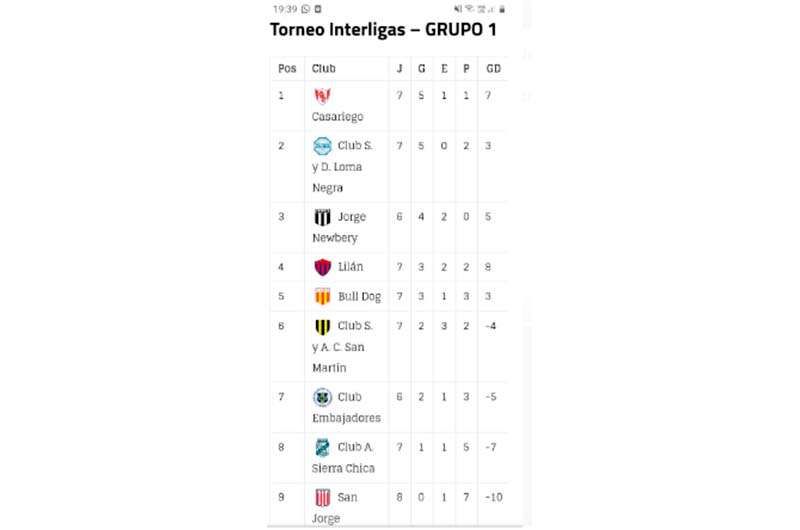Click the Pos column header
The height and width of the screenshot is (530, 800).
287,69
